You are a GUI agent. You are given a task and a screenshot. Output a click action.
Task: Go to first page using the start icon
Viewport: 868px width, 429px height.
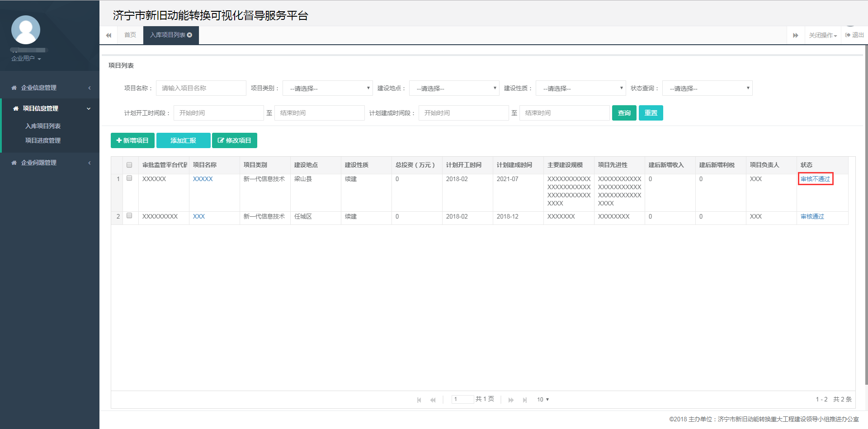[x=419, y=400]
